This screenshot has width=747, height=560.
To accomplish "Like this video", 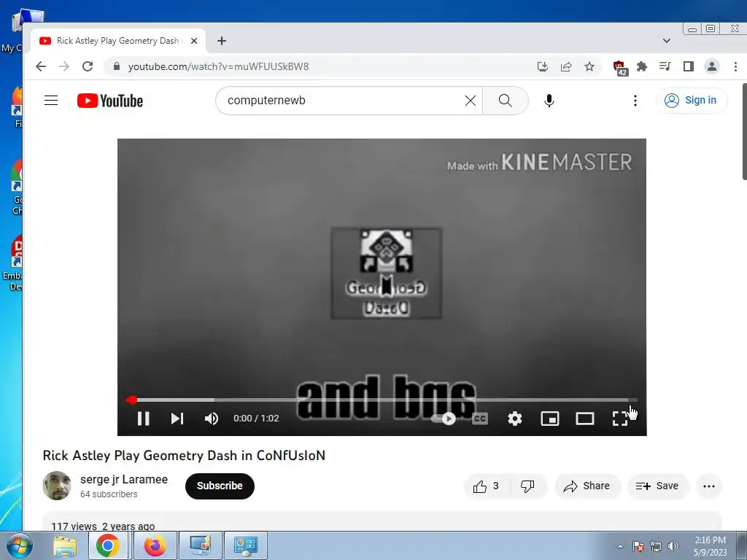I will click(x=487, y=486).
